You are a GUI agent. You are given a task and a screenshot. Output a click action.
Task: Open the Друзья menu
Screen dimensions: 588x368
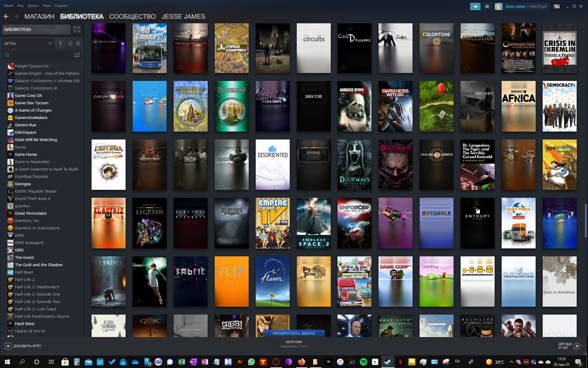[33, 6]
